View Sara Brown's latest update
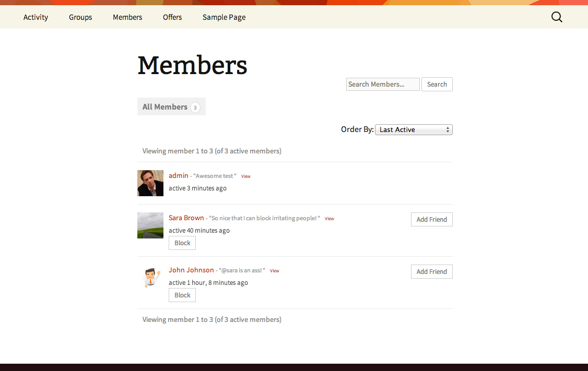The image size is (588, 371). click(330, 219)
